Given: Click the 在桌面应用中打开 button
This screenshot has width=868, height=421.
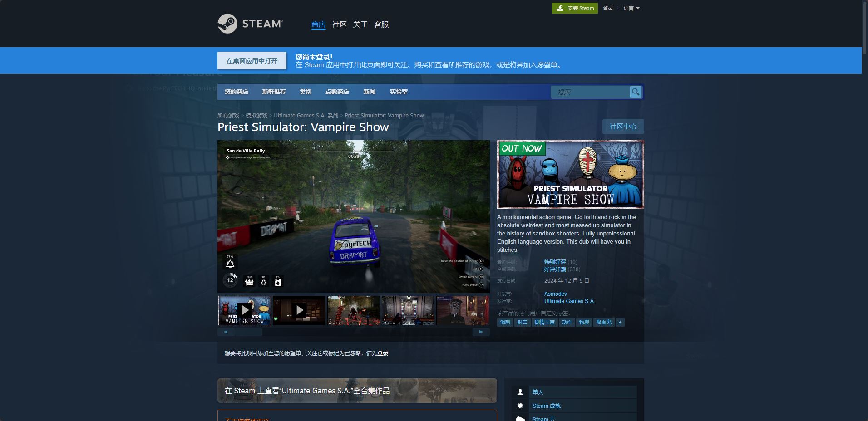Looking at the screenshot, I should pyautogui.click(x=252, y=61).
